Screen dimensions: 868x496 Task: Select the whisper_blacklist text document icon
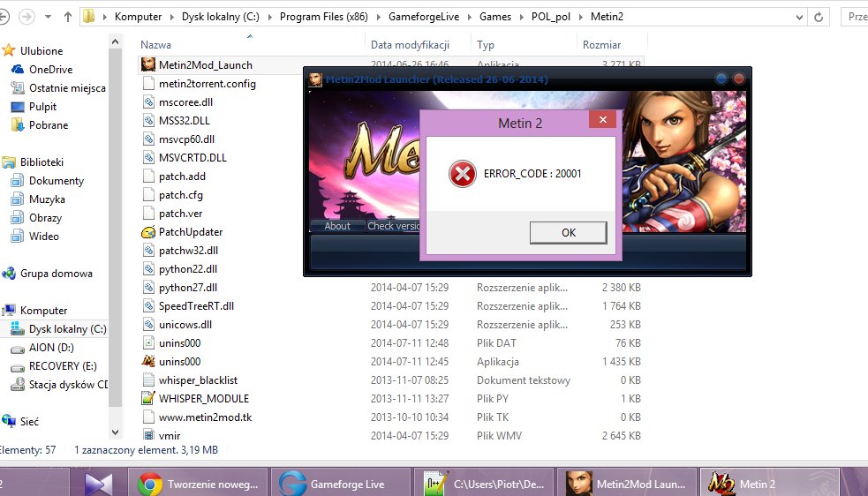click(147, 380)
